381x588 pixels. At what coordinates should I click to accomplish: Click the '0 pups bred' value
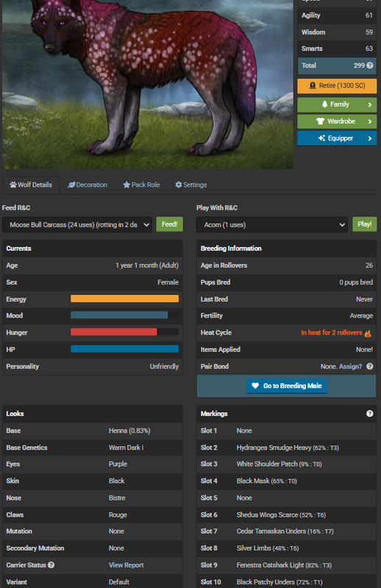click(x=356, y=282)
